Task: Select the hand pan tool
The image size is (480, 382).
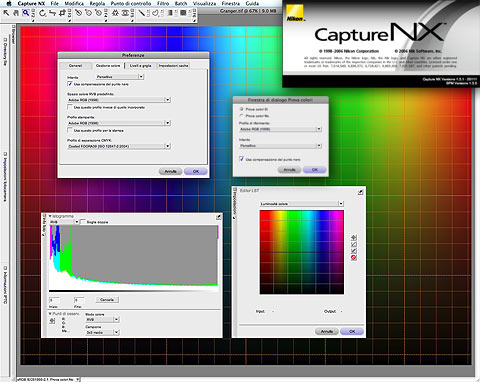Action: (x=16, y=13)
